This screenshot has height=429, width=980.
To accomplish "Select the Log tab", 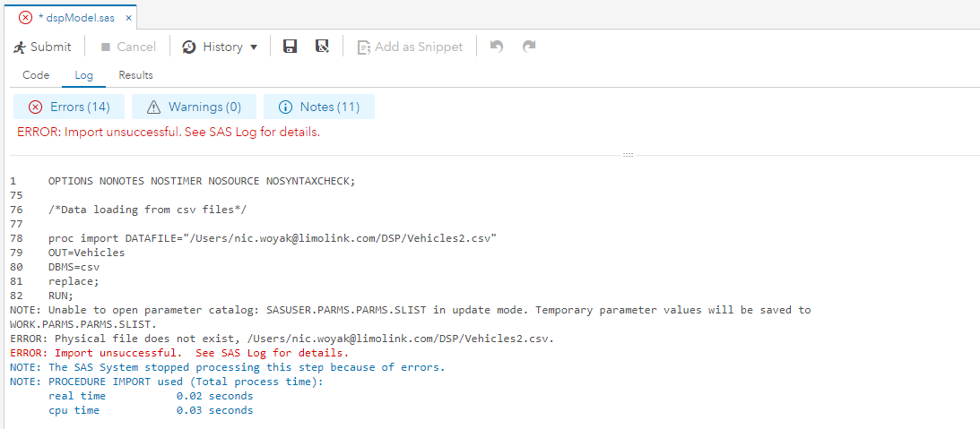I will tap(83, 75).
